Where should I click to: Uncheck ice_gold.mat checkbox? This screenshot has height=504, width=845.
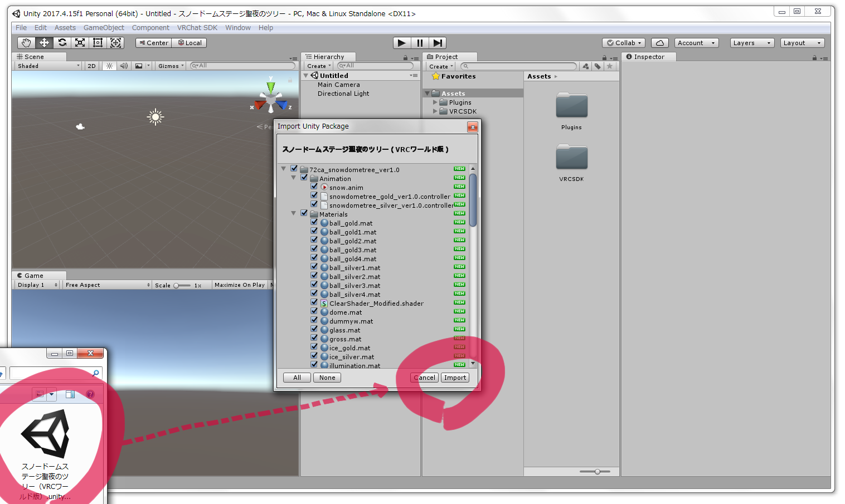314,347
